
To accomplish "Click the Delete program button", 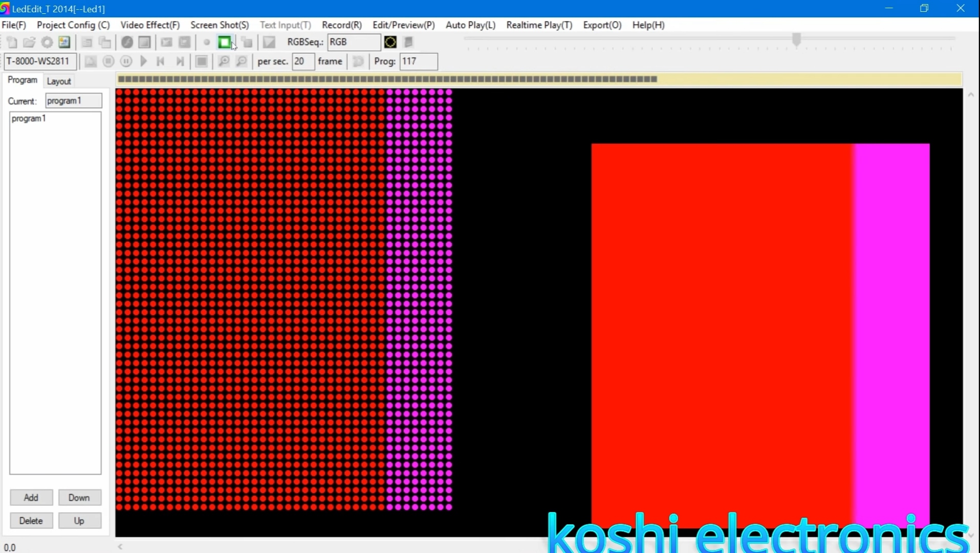I will pos(31,521).
